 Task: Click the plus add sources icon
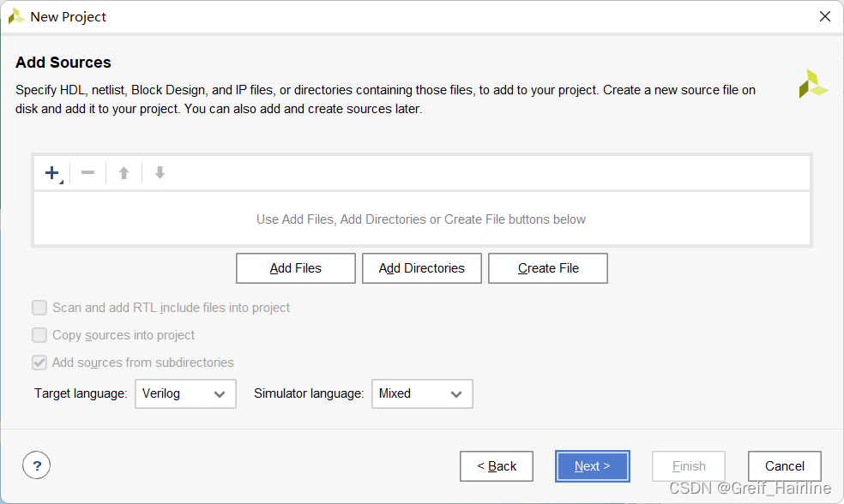coord(52,173)
